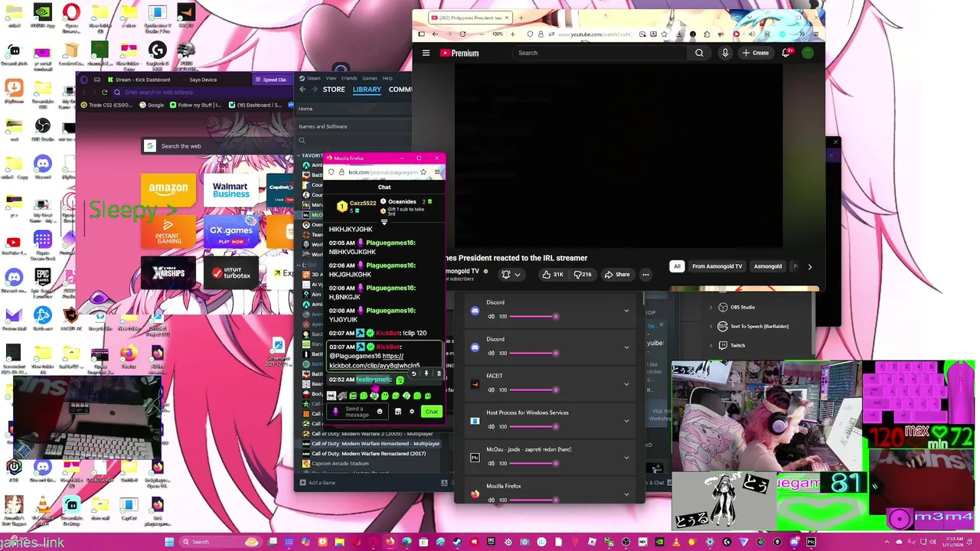Mute the second Discord volume entry
The image size is (980, 551).
coord(491,353)
